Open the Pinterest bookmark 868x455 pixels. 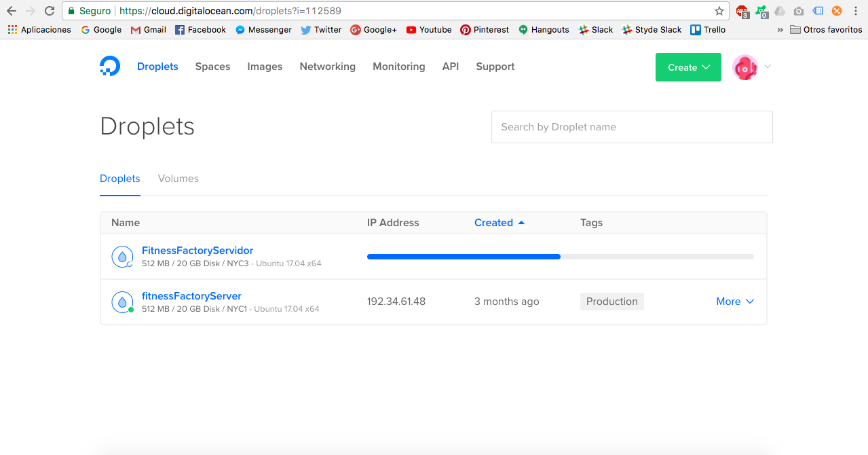tap(485, 30)
